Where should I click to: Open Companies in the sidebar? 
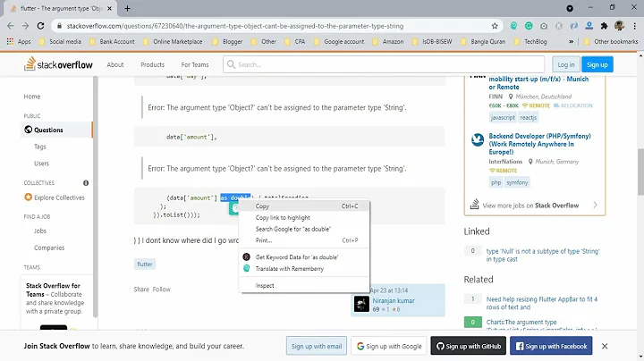[49, 248]
